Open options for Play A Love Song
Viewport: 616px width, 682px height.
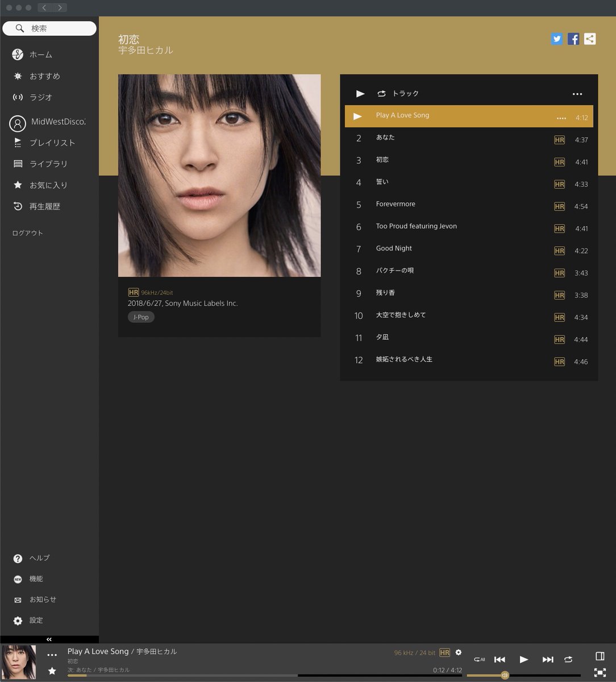pyautogui.click(x=561, y=118)
